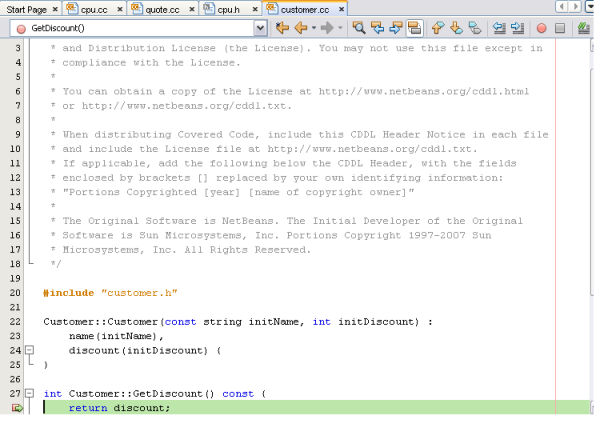Shift the line left icon
Screen dimensions: 600x424
click(499, 28)
